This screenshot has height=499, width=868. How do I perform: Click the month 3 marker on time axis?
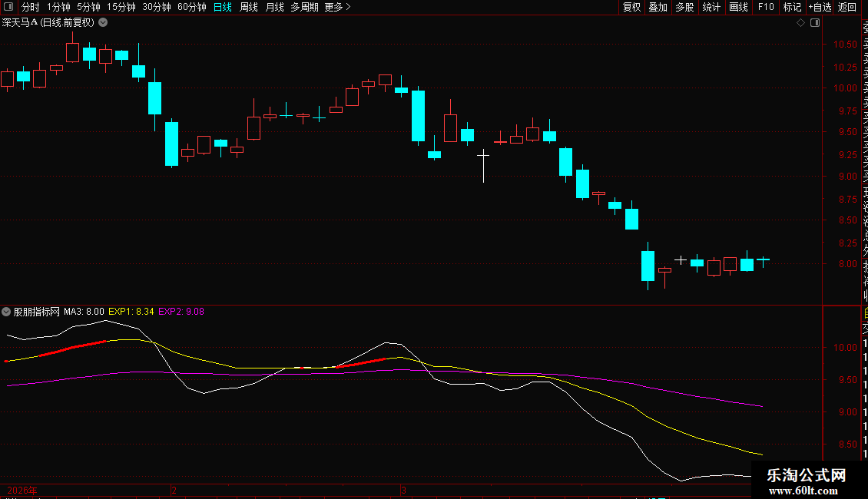point(403,490)
